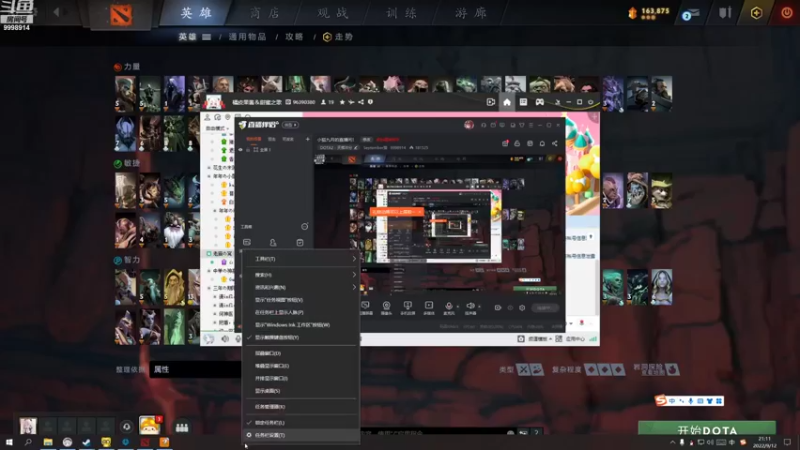Click the gold Dota Plus hexagon icon
Image resolution: width=800 pixels, height=450 pixels.
pyautogui.click(x=756, y=13)
